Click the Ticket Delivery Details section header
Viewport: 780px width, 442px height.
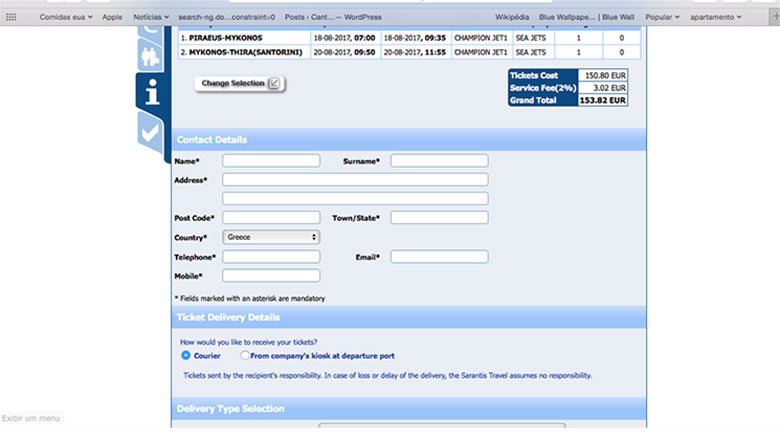tap(408, 317)
